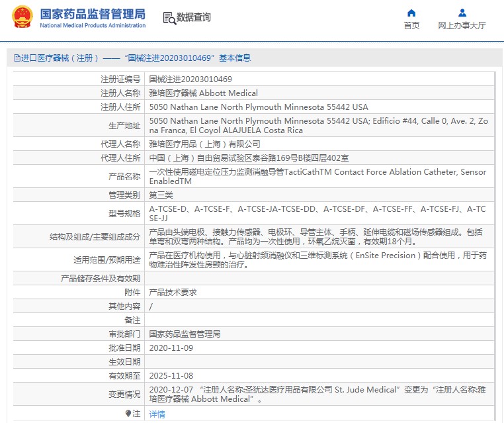Click the agent name 雅培医疗用品（上海）有限公司
Viewport: 504px width, 423px height.
(204, 144)
